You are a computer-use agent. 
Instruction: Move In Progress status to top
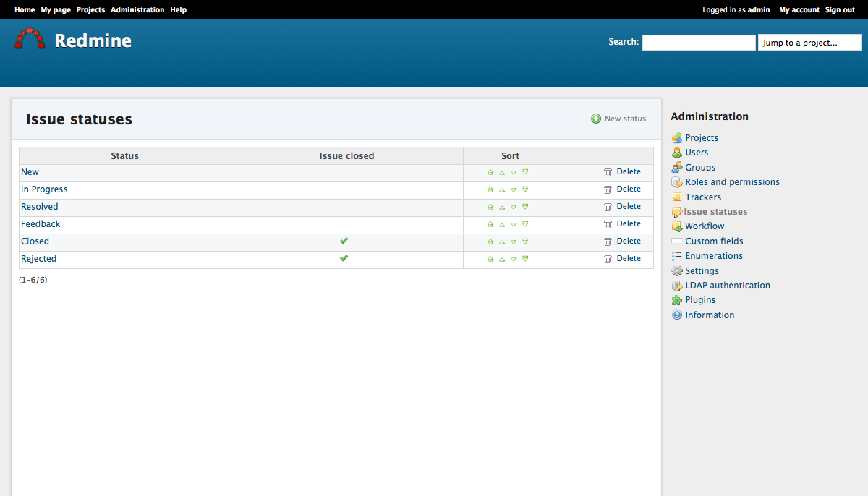pyautogui.click(x=490, y=189)
